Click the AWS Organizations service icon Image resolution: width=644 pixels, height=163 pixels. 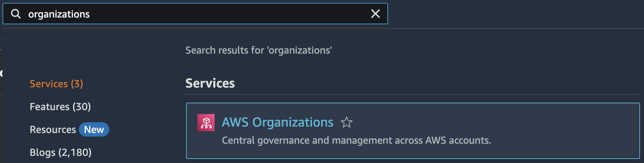[x=206, y=123]
